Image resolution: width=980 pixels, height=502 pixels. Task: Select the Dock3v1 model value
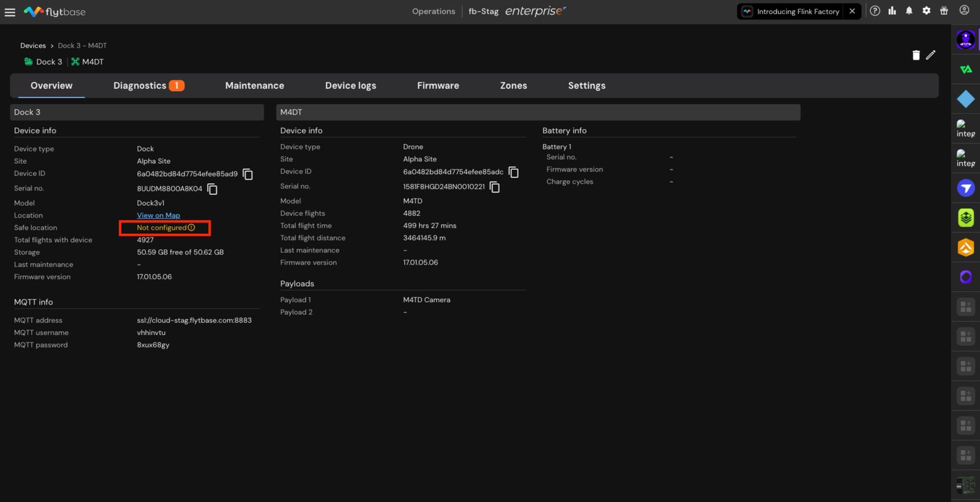[151, 203]
